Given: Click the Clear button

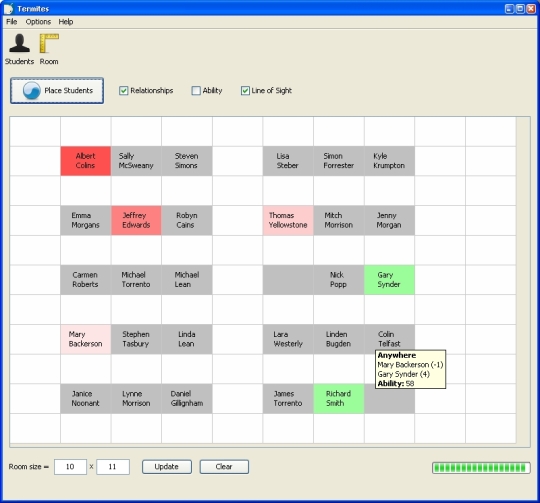Looking at the screenshot, I should 224,467.
